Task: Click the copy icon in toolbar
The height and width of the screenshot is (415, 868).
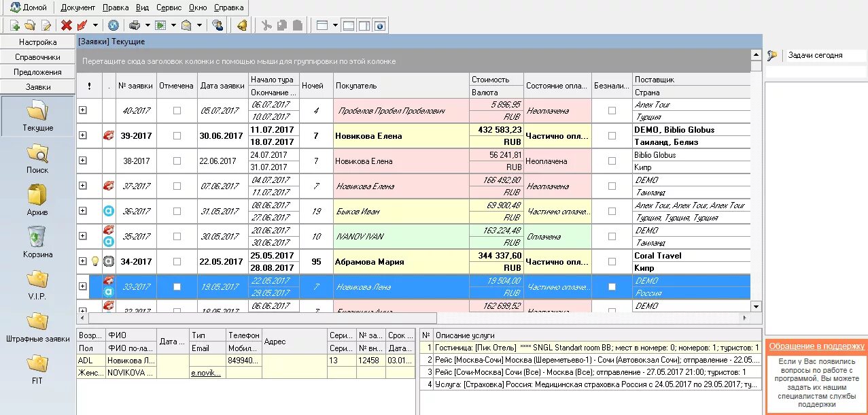Action: (x=282, y=26)
